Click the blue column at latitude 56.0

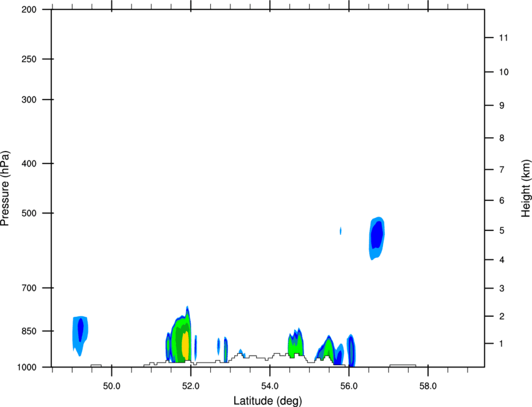[352, 351]
